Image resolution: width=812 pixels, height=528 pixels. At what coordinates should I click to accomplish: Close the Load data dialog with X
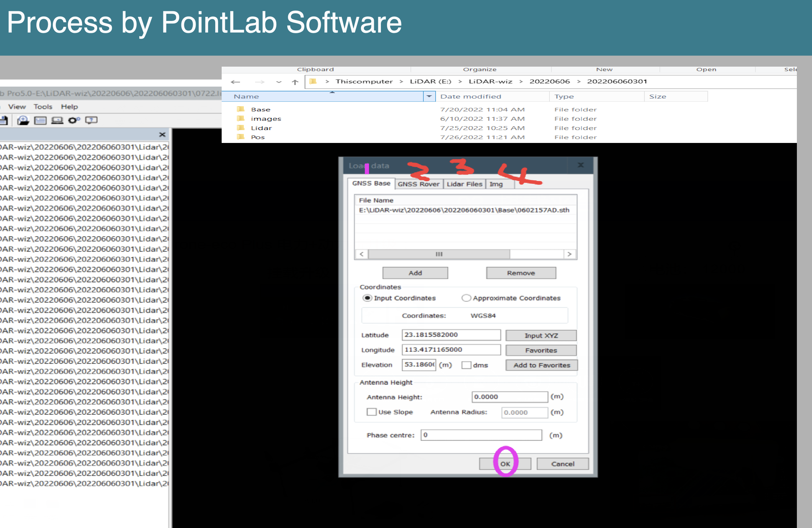pos(581,165)
